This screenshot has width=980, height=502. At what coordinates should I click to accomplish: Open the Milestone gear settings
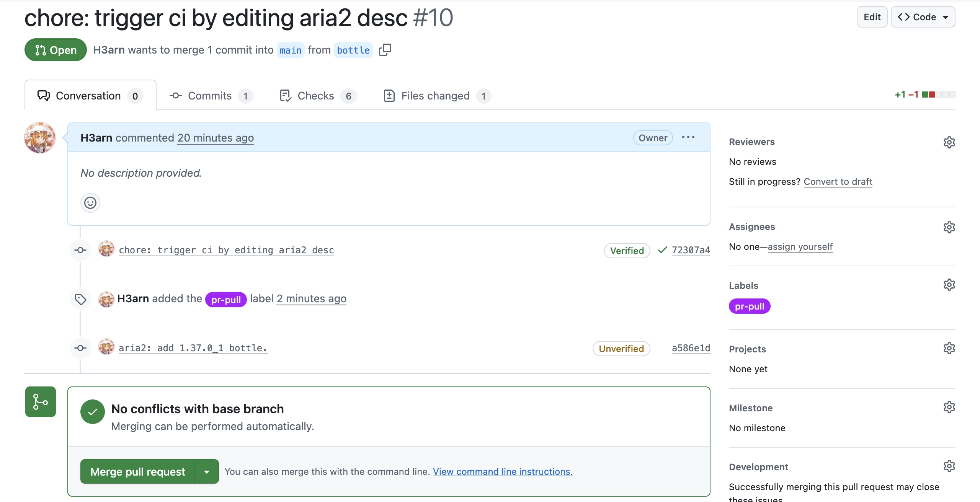click(949, 407)
